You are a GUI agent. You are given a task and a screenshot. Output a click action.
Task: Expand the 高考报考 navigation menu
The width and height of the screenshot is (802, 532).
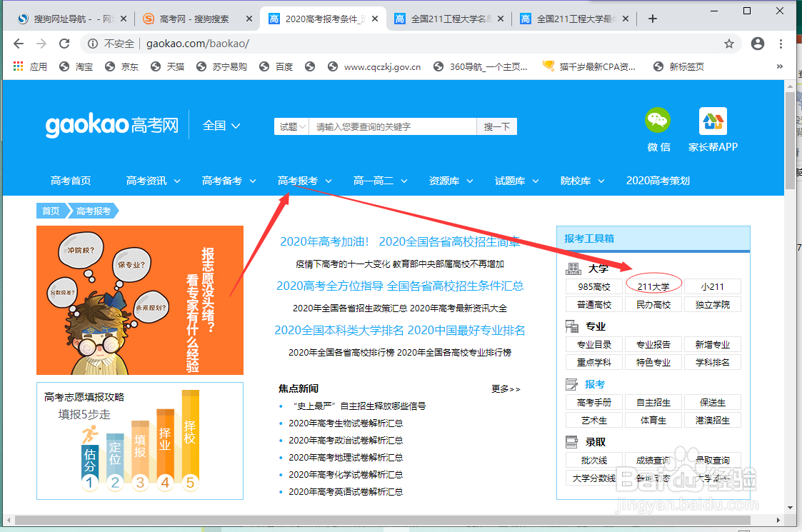[303, 181]
